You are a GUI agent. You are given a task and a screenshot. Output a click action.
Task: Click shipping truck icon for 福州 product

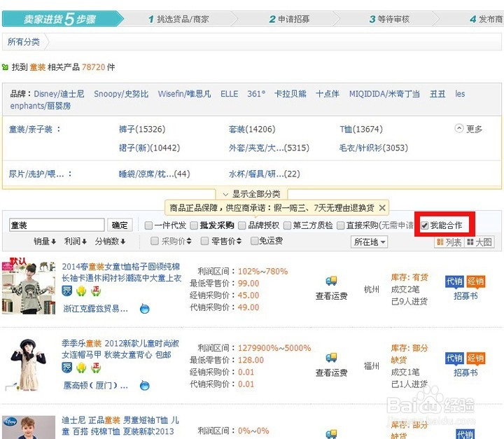[x=331, y=358]
